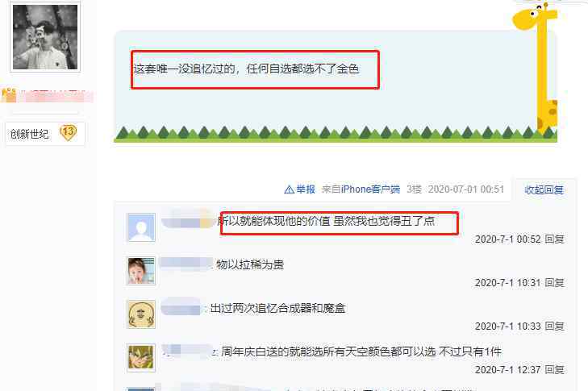Reply to the 2020-7-1 00:52 comment
This screenshot has width=588, height=391.
coord(554,239)
